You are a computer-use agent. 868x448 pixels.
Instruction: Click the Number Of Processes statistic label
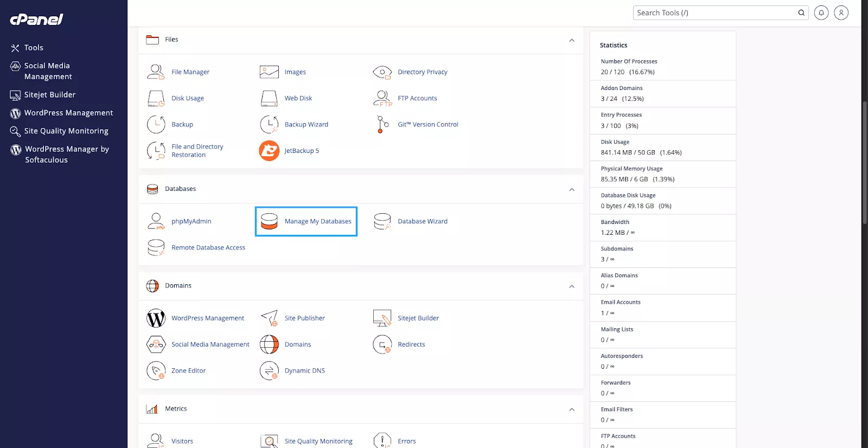coord(629,61)
